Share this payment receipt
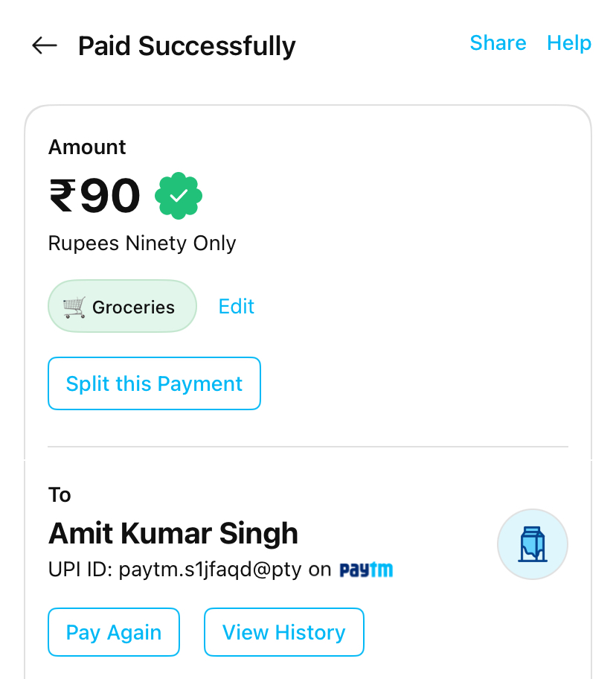 coord(498,43)
